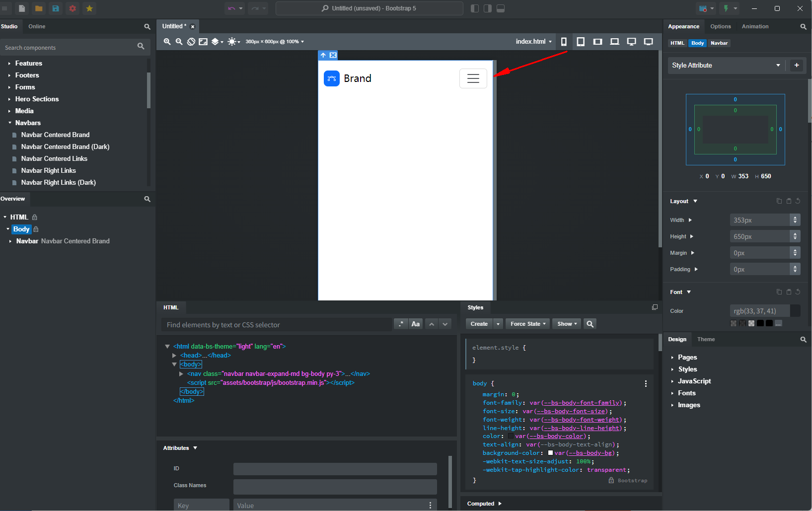Click the Redo arrow icon
The width and height of the screenshot is (812, 511).
(x=255, y=8)
